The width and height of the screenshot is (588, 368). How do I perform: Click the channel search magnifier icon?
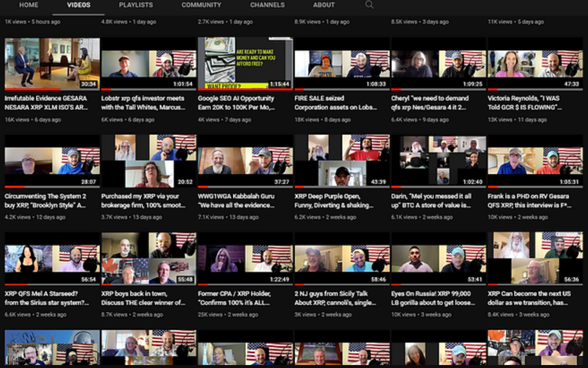point(369,5)
